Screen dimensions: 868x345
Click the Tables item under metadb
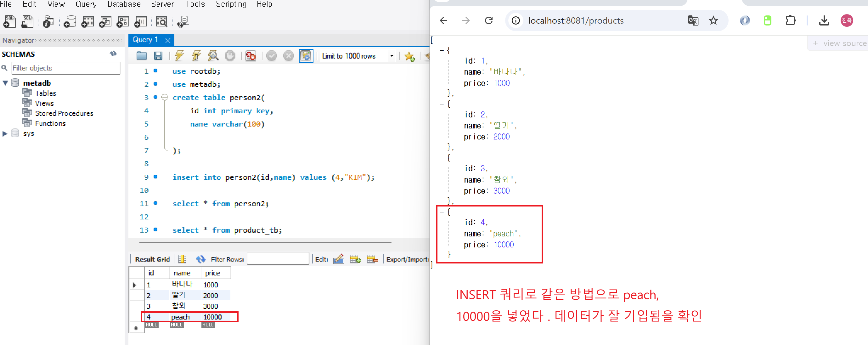click(46, 93)
